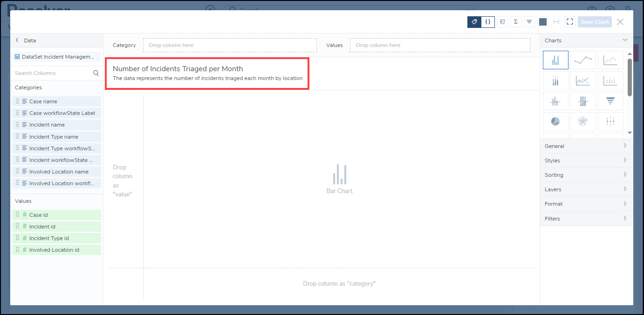Click drag handle of Incident name
This screenshot has height=315, width=644.
tap(17, 124)
